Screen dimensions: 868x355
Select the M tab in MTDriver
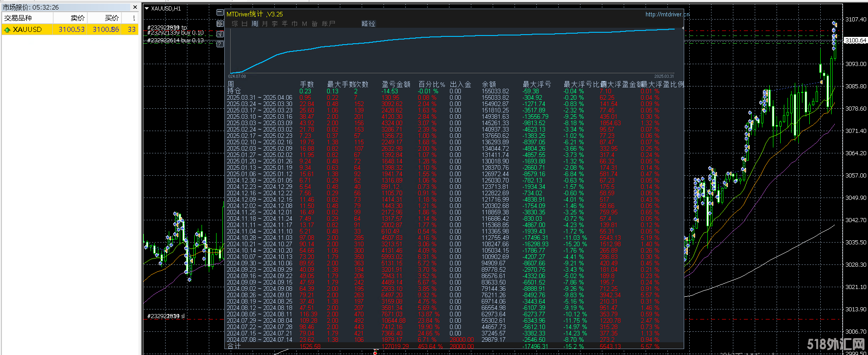coord(304,24)
